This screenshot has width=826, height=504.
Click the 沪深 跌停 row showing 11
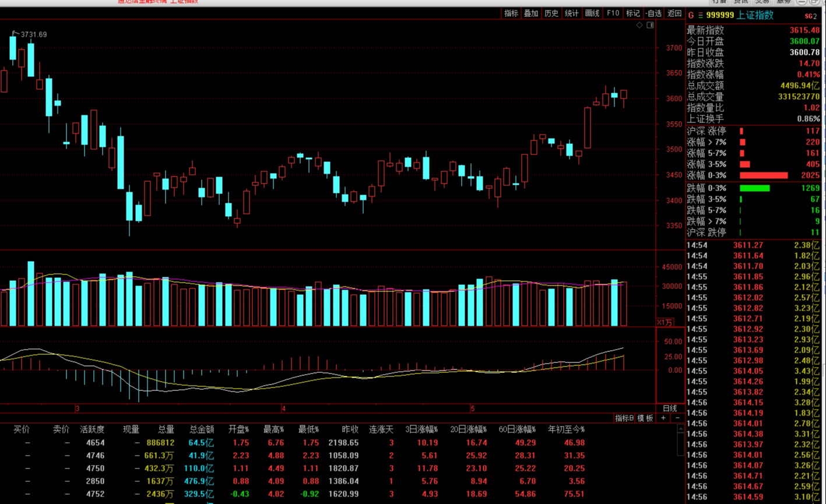tap(753, 232)
